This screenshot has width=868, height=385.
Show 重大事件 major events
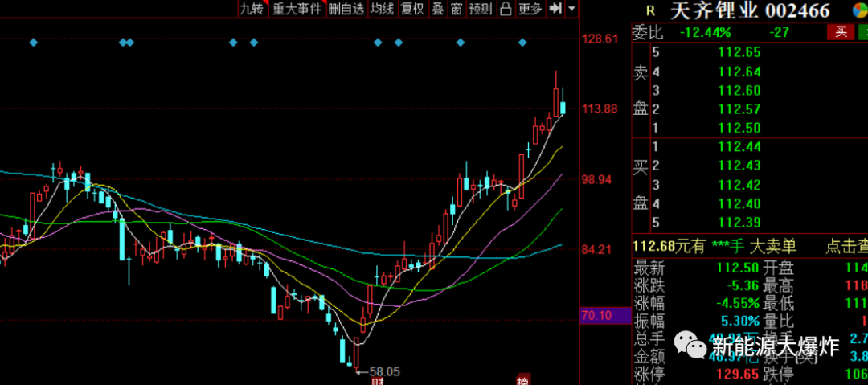pos(297,8)
